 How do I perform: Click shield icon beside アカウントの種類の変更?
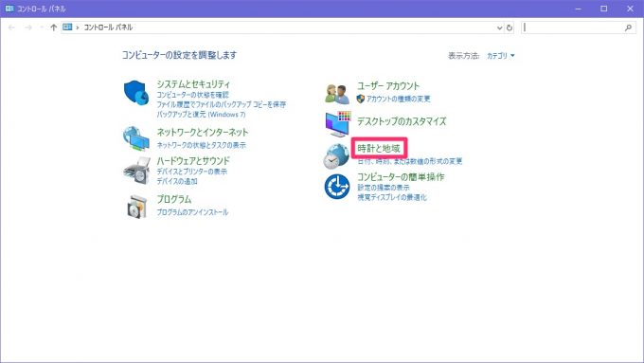click(x=361, y=99)
